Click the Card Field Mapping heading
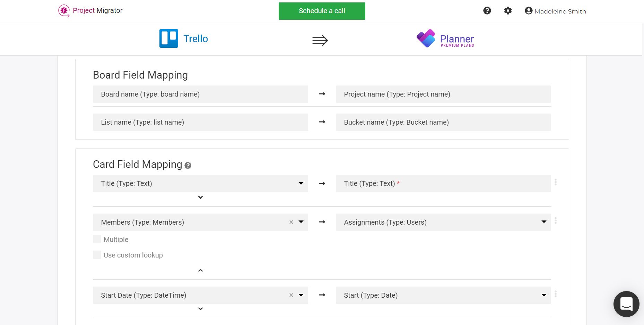The width and height of the screenshot is (644, 325). pyautogui.click(x=138, y=164)
